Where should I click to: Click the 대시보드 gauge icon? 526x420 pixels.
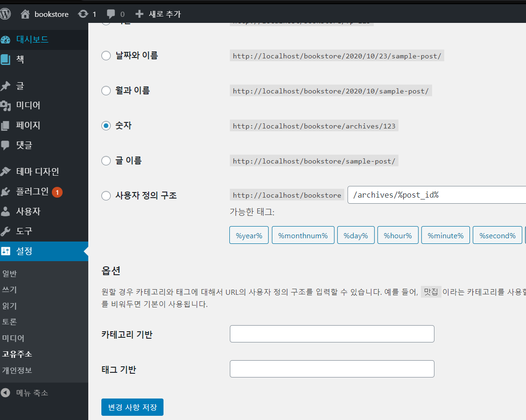[x=5, y=40]
